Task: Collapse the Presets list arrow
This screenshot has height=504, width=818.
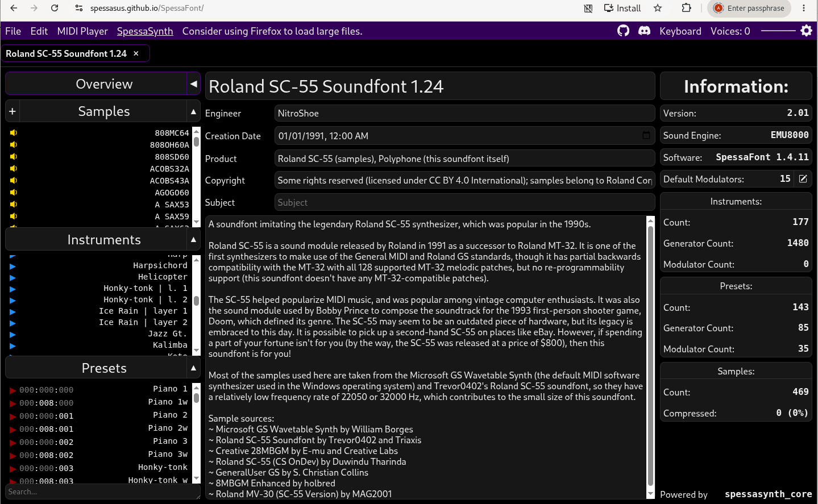Action: click(x=194, y=368)
